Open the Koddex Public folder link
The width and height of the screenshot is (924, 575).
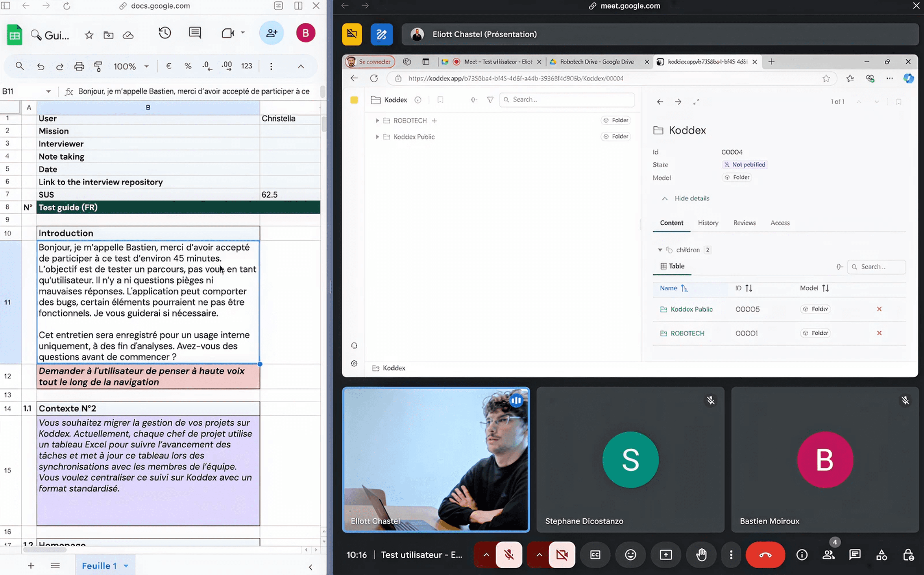691,309
